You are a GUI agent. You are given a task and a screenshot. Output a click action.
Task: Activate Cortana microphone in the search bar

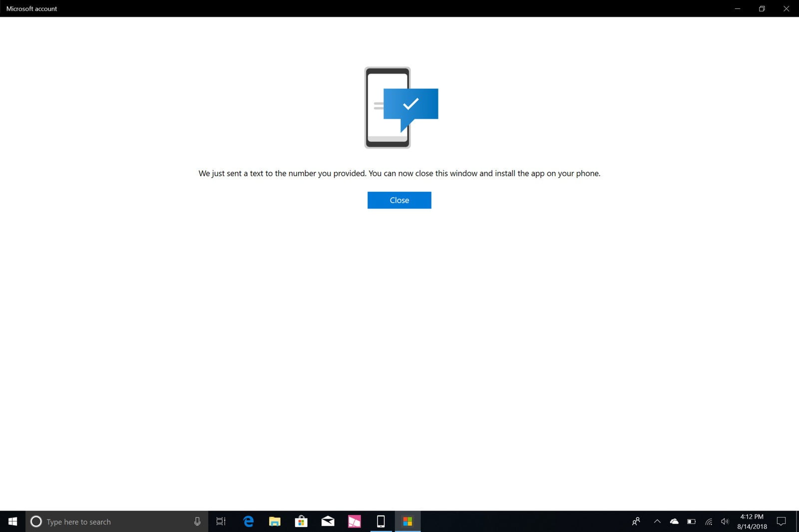coord(197,522)
